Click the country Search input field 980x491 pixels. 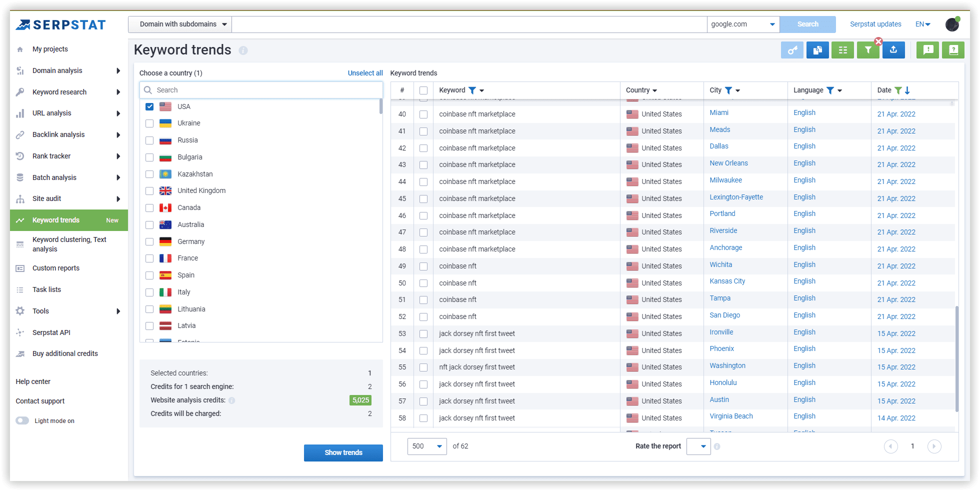[x=261, y=90]
